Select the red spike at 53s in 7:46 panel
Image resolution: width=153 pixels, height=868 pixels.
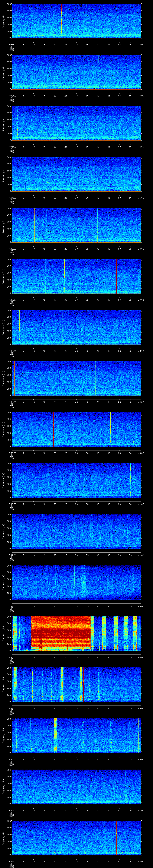tap(126, 786)
